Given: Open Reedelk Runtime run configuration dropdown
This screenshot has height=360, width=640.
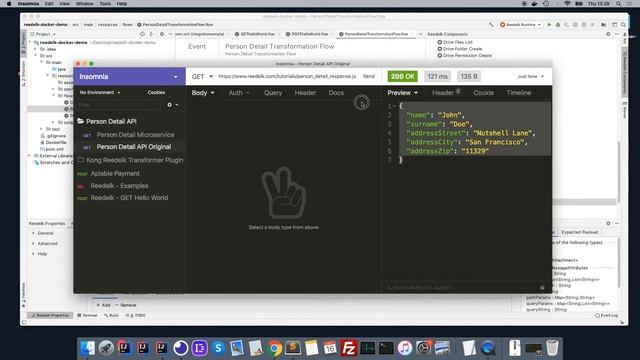Looking at the screenshot, I should (x=520, y=25).
